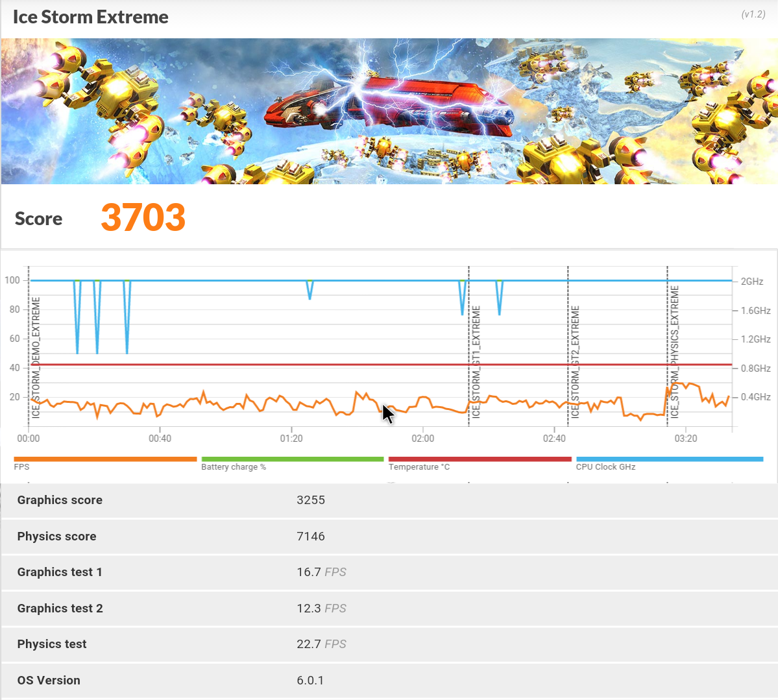Click the "03:20" time axis label

[x=686, y=439]
